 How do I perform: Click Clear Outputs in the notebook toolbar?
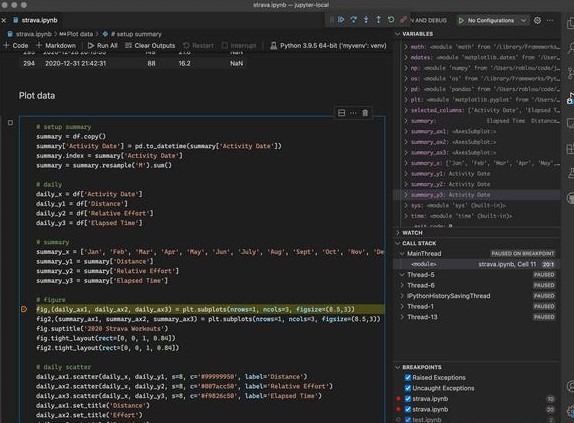point(150,45)
